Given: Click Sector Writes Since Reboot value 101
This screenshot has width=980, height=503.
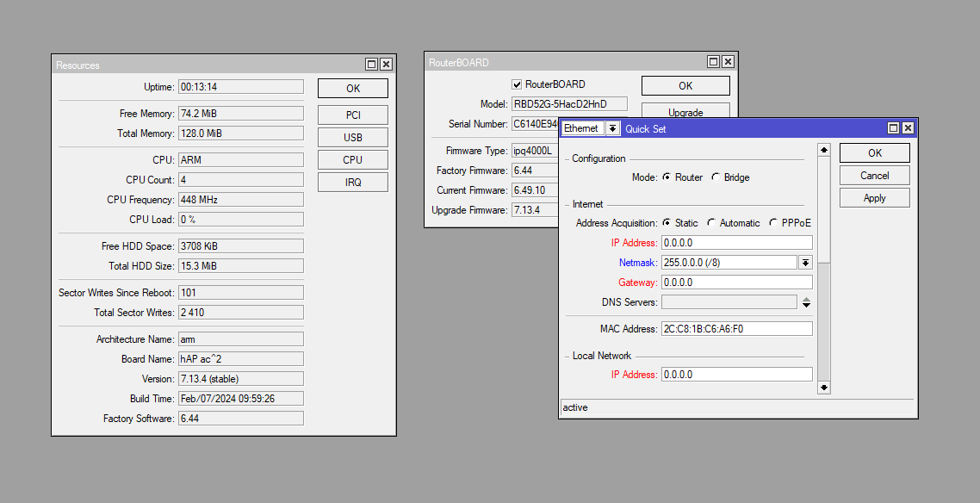Looking at the screenshot, I should [240, 293].
